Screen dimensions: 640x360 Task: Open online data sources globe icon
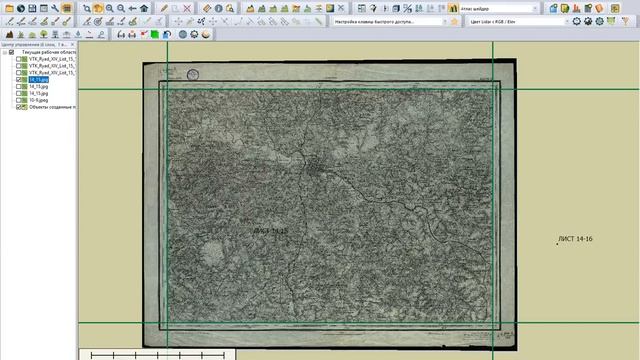[x=20, y=8]
